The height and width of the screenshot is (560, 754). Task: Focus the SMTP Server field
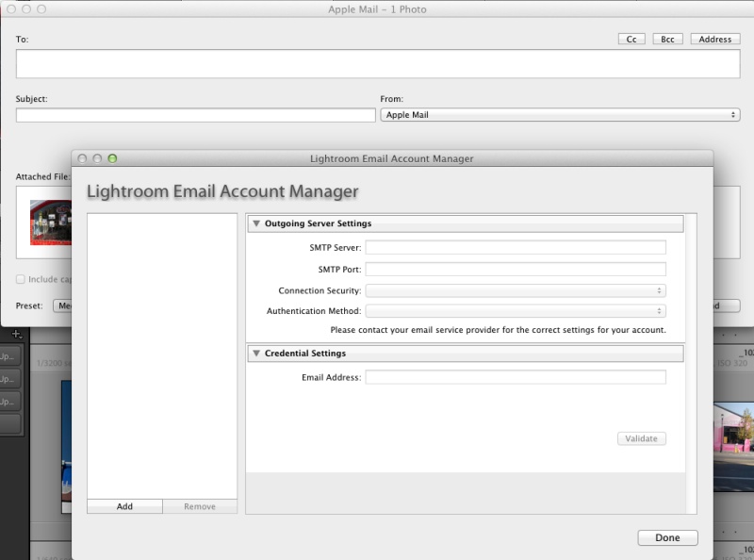516,247
